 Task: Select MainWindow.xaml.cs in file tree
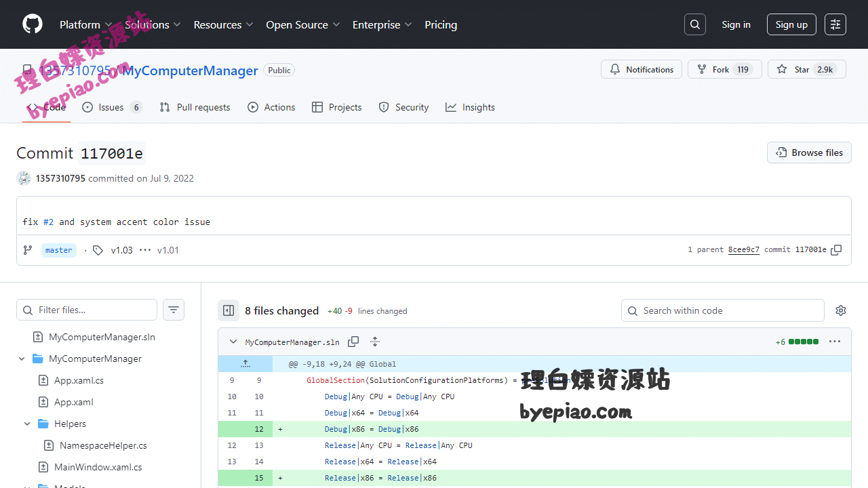tap(98, 467)
